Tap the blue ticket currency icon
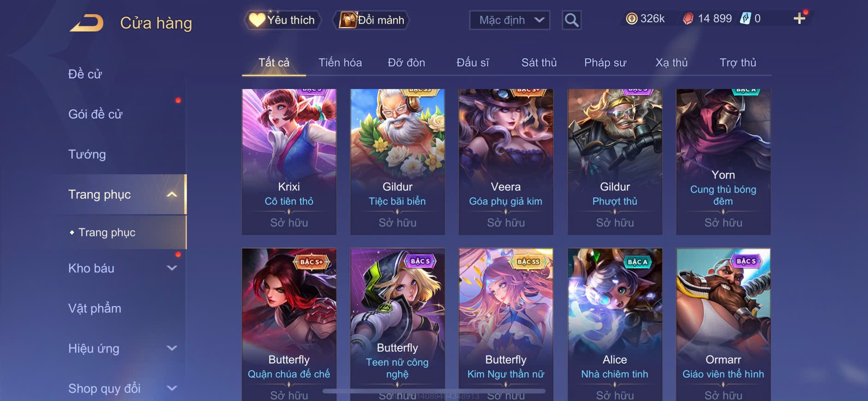868x401 pixels. (745, 18)
